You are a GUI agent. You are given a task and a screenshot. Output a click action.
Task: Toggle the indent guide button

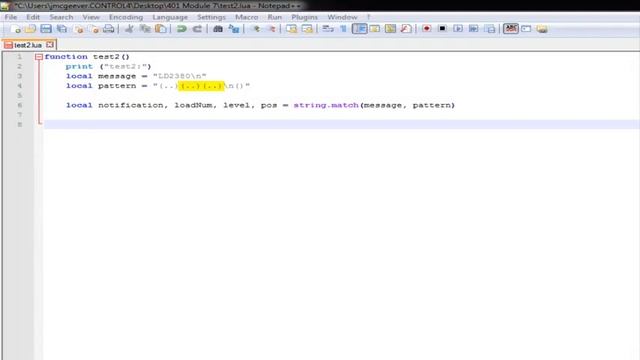[x=359, y=29]
